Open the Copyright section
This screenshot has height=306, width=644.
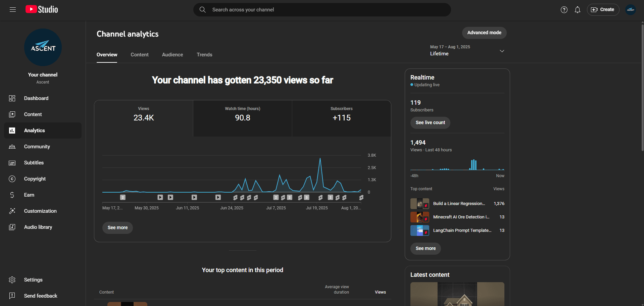click(x=35, y=179)
